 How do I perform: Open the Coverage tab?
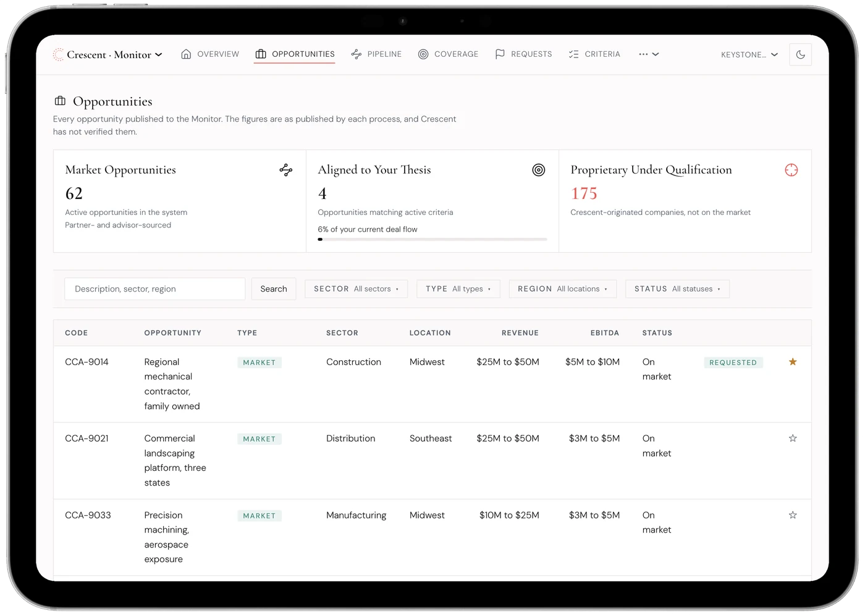click(x=449, y=54)
